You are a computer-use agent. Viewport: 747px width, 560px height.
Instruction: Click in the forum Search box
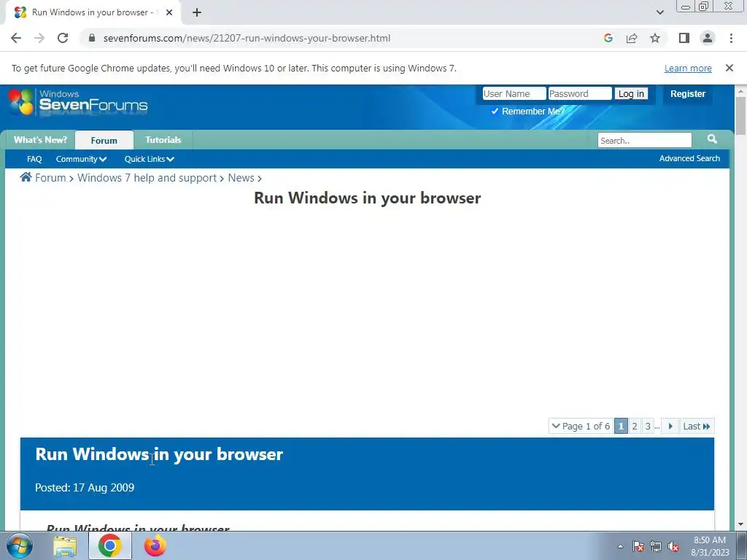644,141
